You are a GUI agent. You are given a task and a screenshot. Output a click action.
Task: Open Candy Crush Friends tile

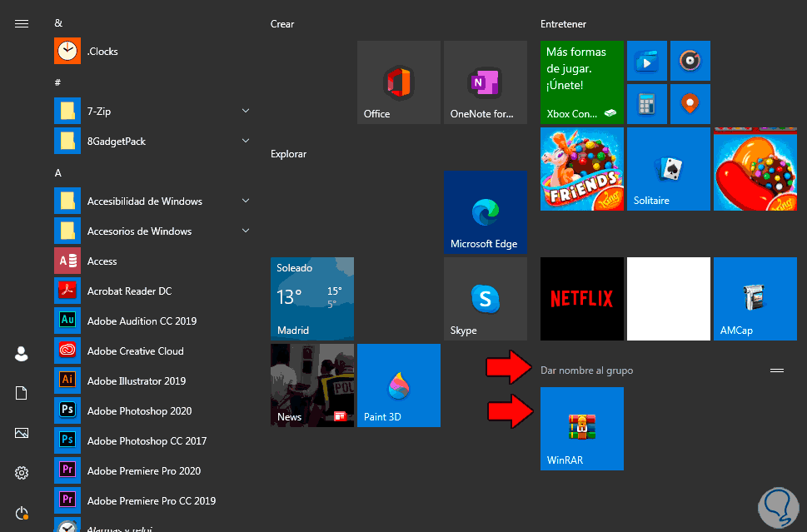[582, 169]
